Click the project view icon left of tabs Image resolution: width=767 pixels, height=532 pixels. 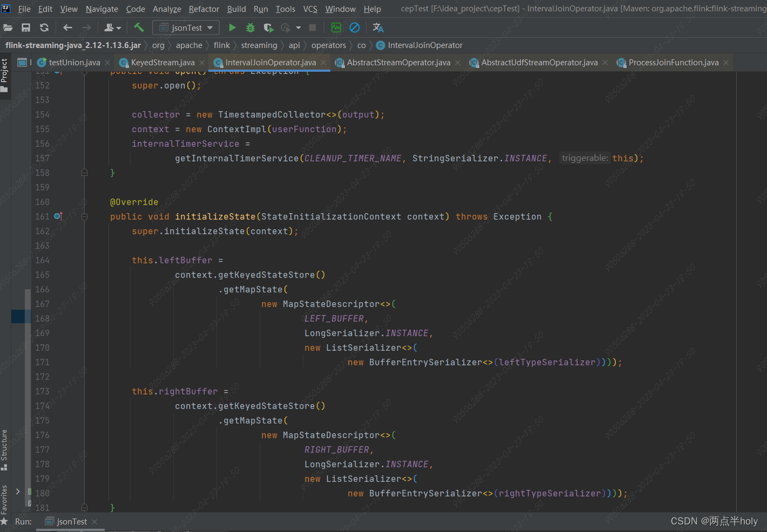22,63
